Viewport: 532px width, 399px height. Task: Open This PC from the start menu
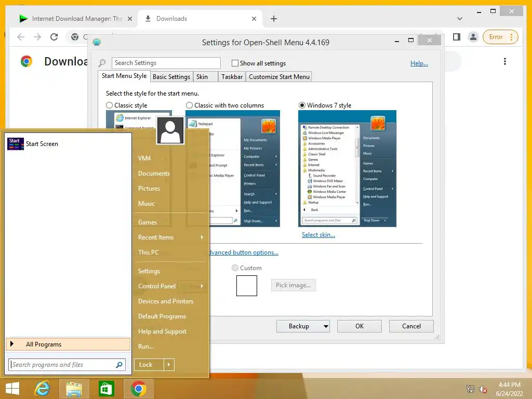click(x=148, y=252)
